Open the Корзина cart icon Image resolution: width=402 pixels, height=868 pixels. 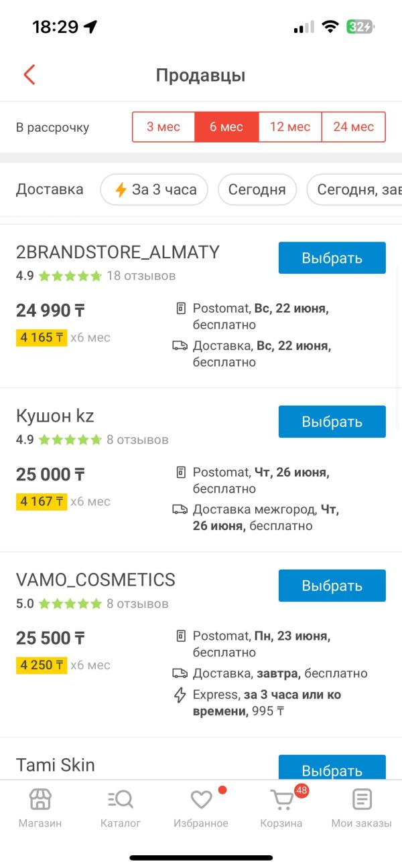pyautogui.click(x=281, y=800)
